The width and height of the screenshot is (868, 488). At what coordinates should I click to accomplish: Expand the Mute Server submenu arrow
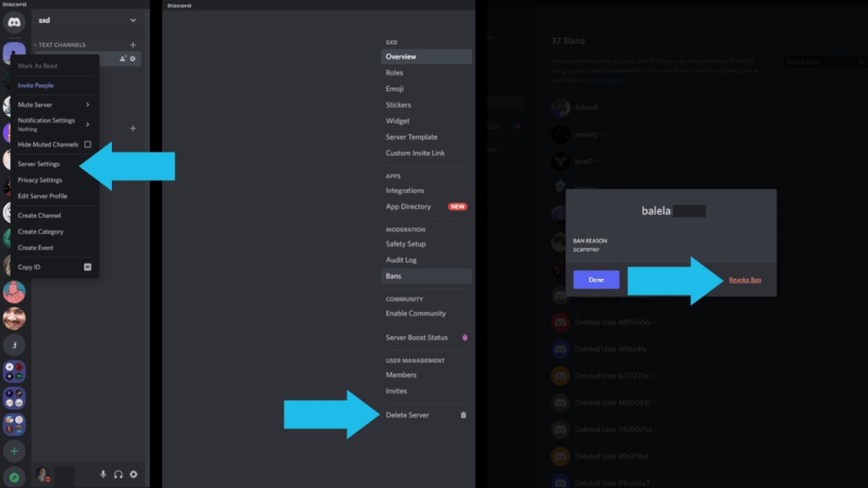pyautogui.click(x=87, y=104)
